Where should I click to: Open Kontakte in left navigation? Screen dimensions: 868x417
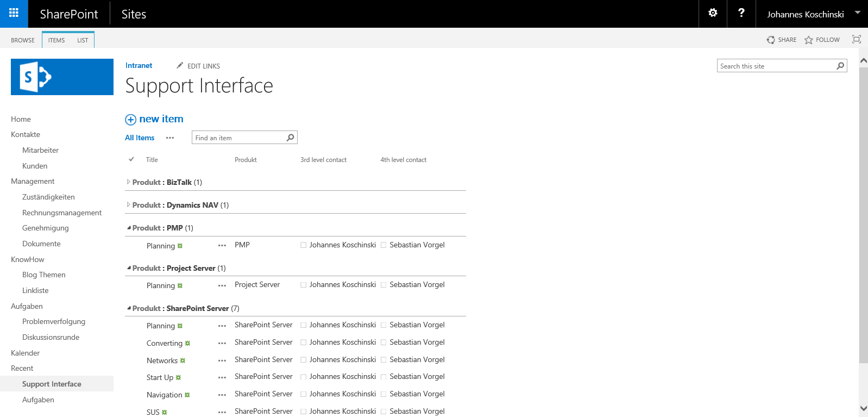(x=26, y=134)
